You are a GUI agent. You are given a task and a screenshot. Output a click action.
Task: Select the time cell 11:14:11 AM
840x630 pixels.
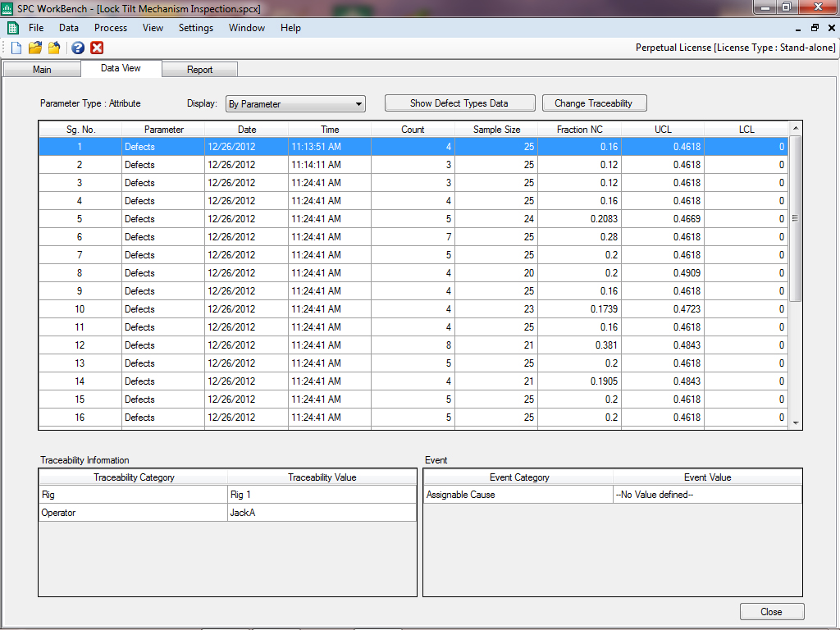[x=330, y=165]
